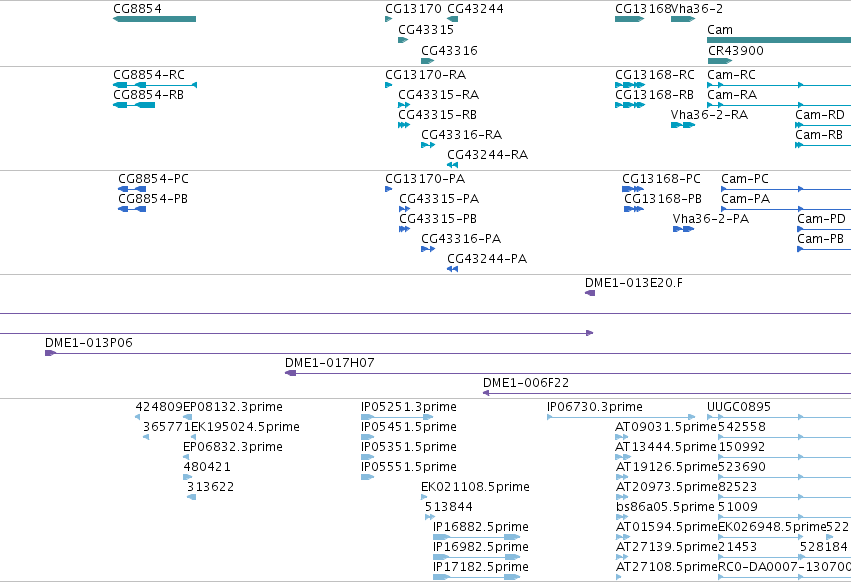Click the DME1-013E20.F purple arrow marker
Screen dimensions: 851x582
(590, 293)
